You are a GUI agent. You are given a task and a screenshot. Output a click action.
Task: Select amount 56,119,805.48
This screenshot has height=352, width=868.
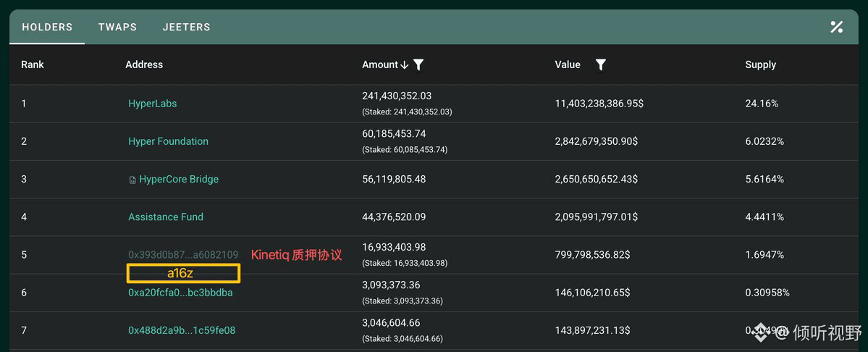[394, 180]
